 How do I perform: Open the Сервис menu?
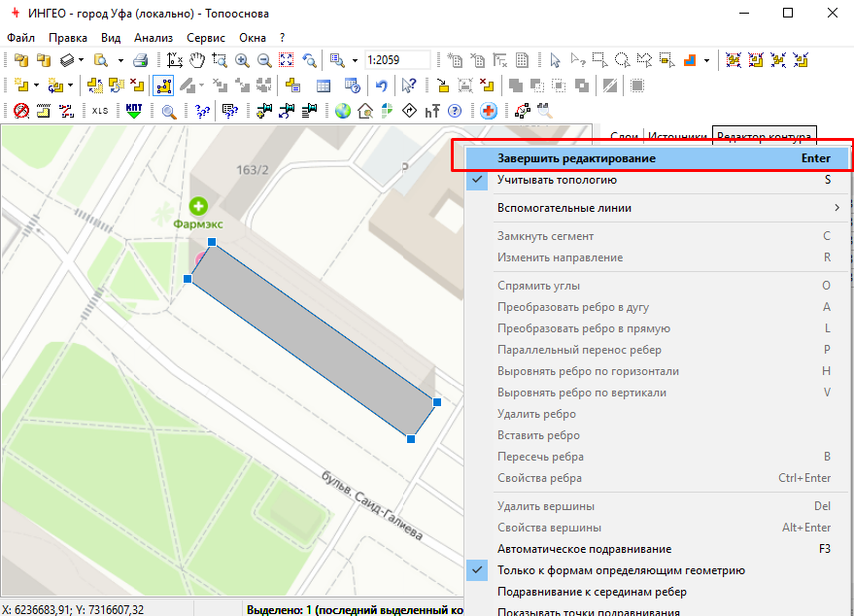coord(206,38)
